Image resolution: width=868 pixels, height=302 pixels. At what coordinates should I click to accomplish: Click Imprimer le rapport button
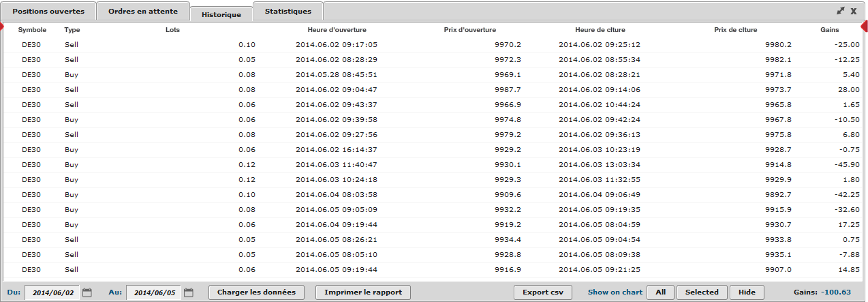pos(363,292)
